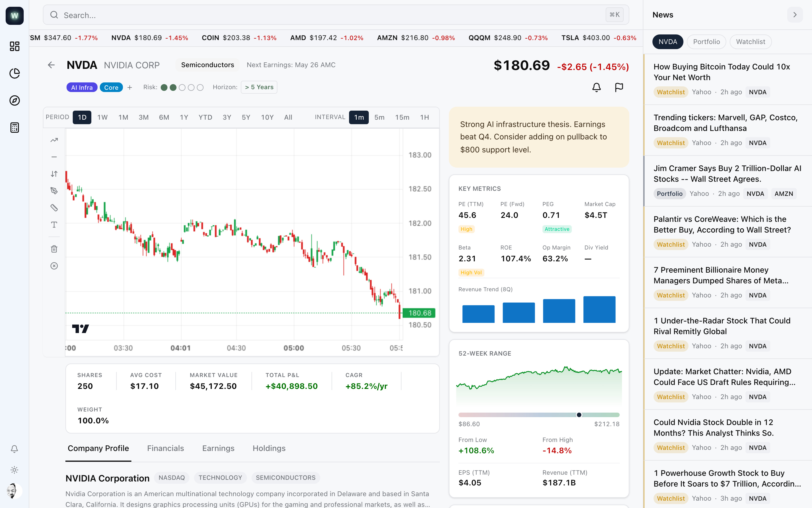Select the pen drawing tool

(x=54, y=191)
